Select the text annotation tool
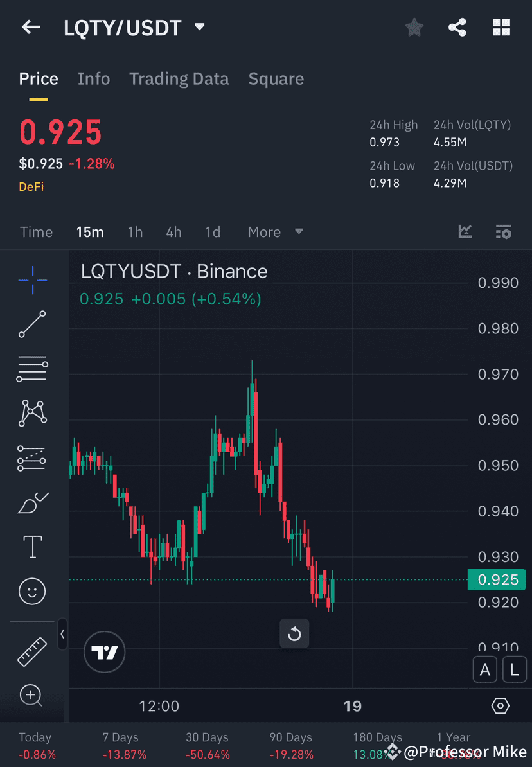Screen dimensions: 532x767 click(32, 546)
